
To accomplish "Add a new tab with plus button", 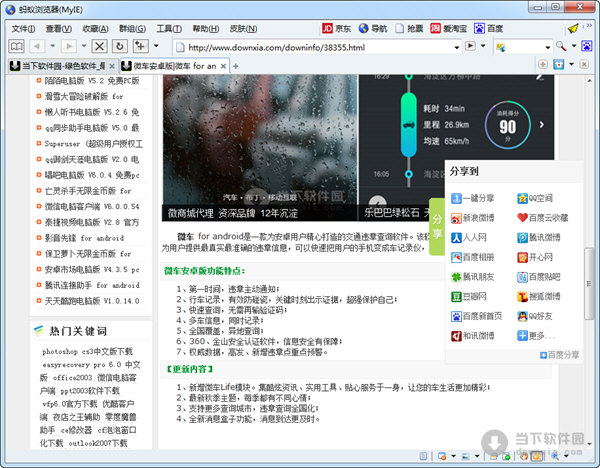I will (236, 66).
